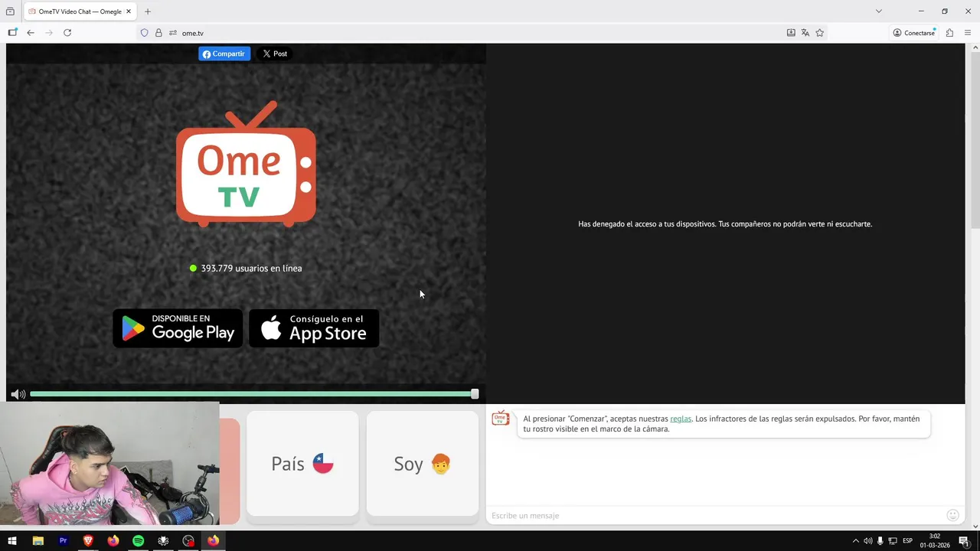Click the translate page icon
980x551 pixels.
pos(805,33)
